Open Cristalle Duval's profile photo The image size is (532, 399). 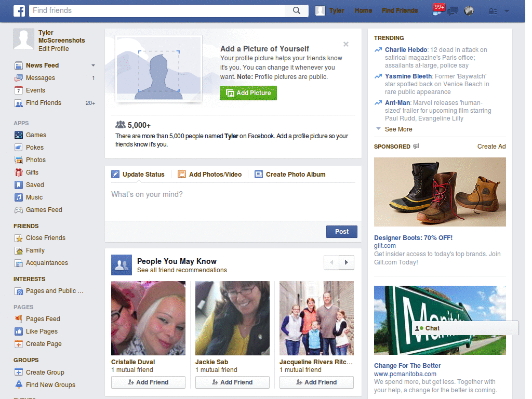(x=148, y=318)
